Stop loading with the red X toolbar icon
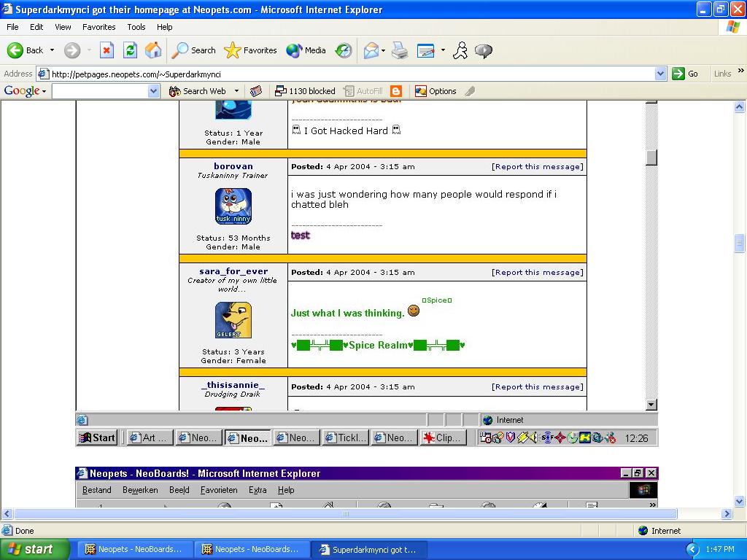The height and width of the screenshot is (560, 747). 107,50
